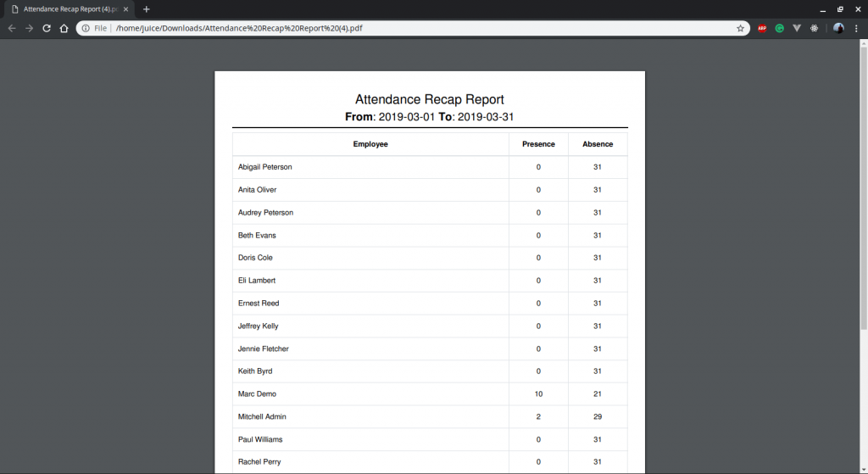Viewport: 868px width, 474px height.
Task: View site information for the file URL
Action: coord(86,28)
